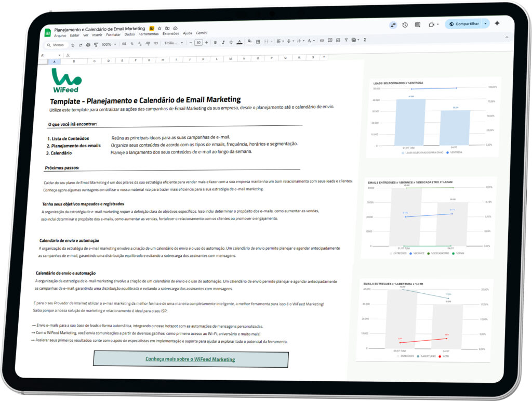Click the Gemini sparkle icon
Screen dimensions: 532x401
click(x=497, y=23)
